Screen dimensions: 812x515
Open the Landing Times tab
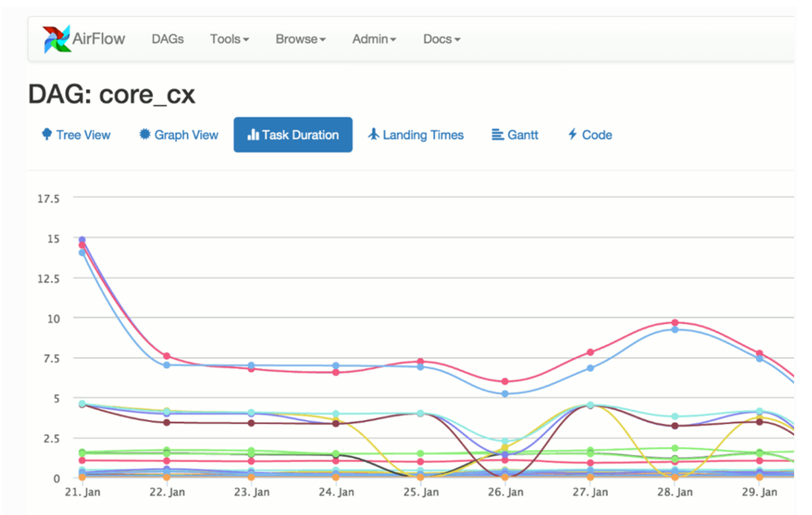[x=416, y=135]
